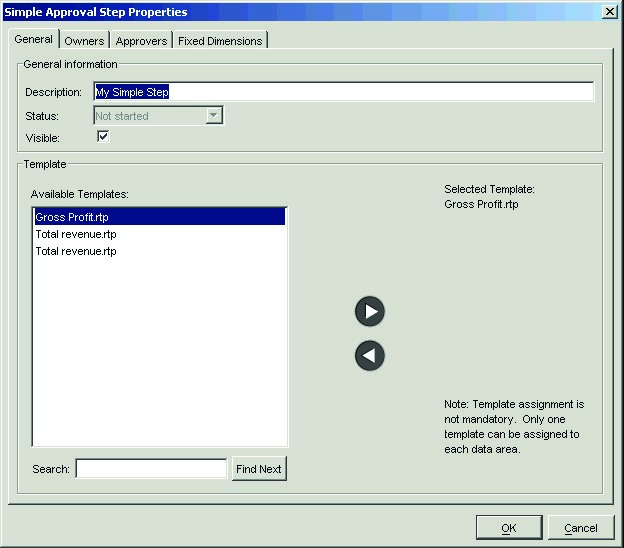Image resolution: width=624 pixels, height=548 pixels.
Task: Open the Fixed Dimensions tab
Action: pos(220,41)
